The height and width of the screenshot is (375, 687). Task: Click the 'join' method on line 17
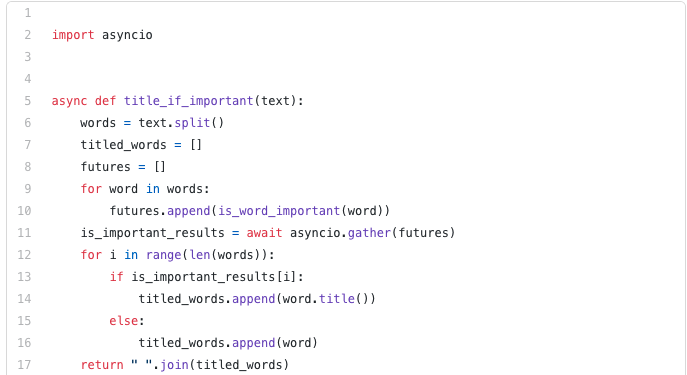pyautogui.click(x=174, y=364)
